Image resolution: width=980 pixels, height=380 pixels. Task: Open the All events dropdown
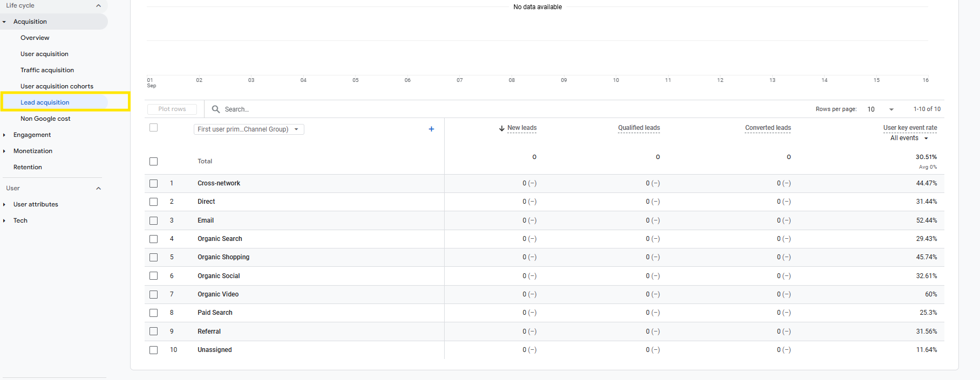tap(909, 138)
